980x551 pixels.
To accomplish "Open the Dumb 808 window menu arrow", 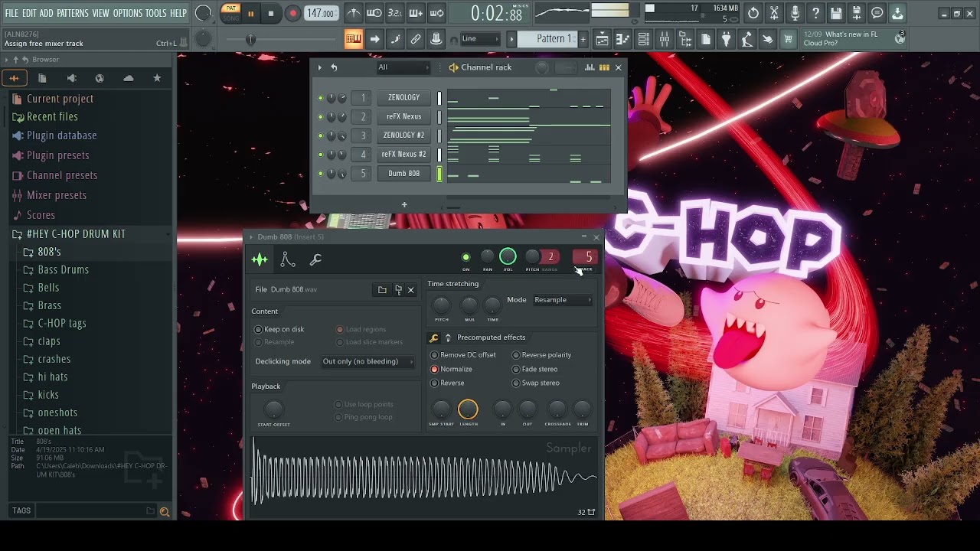I will coord(250,237).
